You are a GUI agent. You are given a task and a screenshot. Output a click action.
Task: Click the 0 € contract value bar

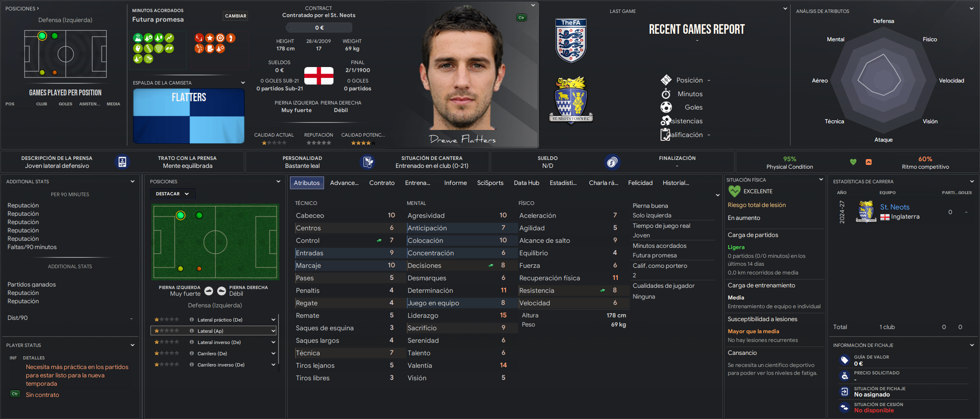319,27
